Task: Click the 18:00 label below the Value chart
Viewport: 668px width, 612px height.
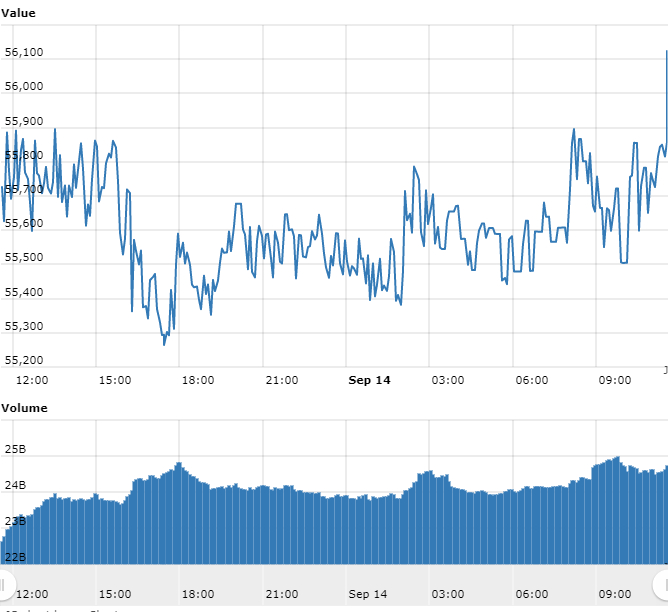Action: coord(198,380)
